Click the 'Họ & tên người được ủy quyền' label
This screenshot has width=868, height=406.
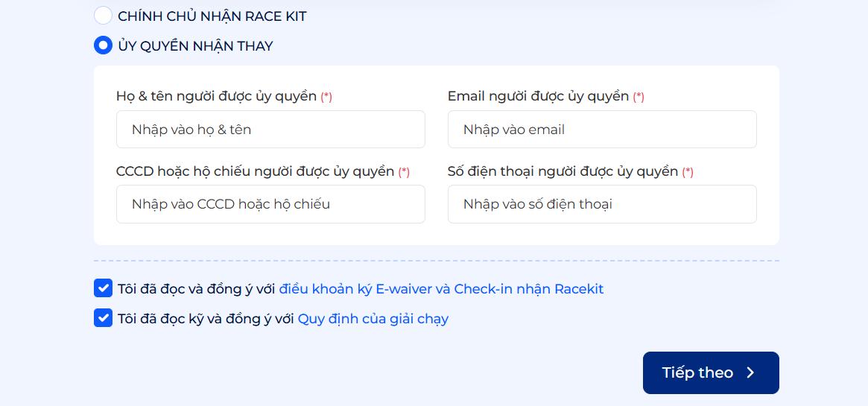coord(216,96)
